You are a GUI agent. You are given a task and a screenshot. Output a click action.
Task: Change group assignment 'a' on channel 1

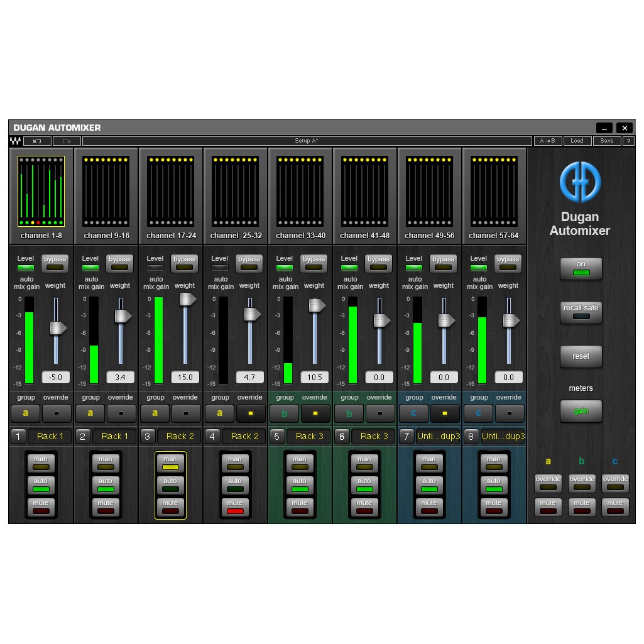(x=25, y=413)
